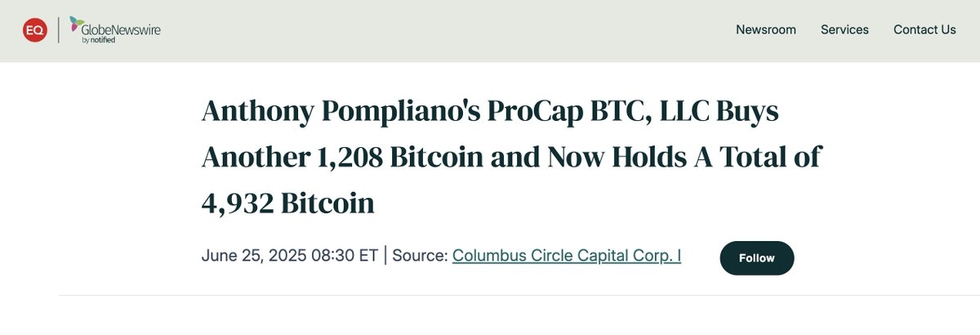
Task: Click the horizontal rule below the byline
Action: [490, 295]
